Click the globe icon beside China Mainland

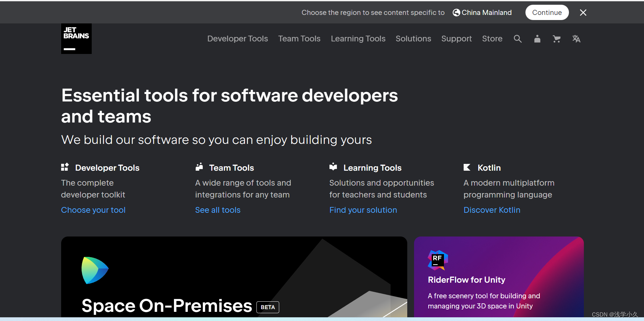click(457, 13)
